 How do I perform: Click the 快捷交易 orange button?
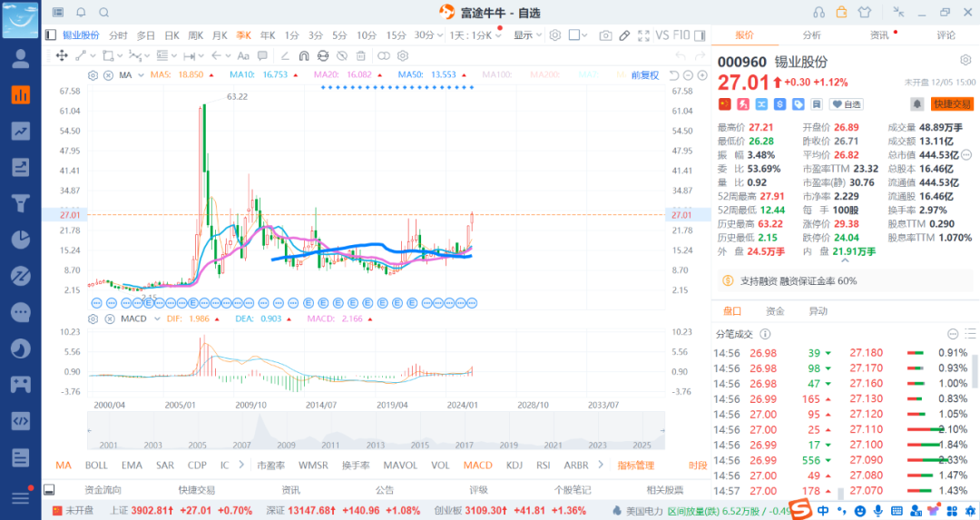pyautogui.click(x=952, y=104)
